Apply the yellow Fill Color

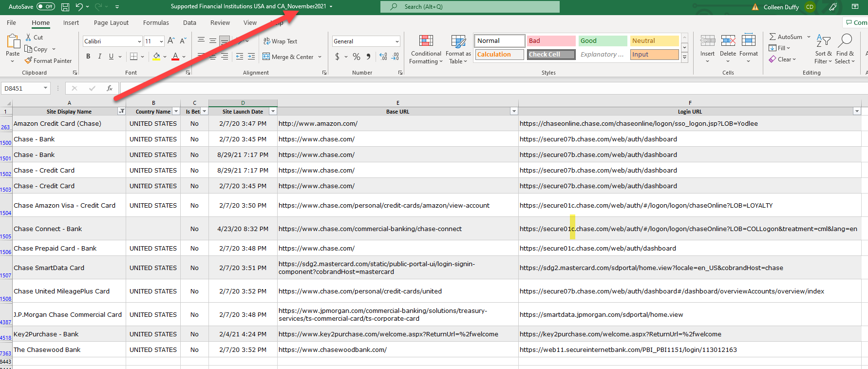pyautogui.click(x=156, y=57)
